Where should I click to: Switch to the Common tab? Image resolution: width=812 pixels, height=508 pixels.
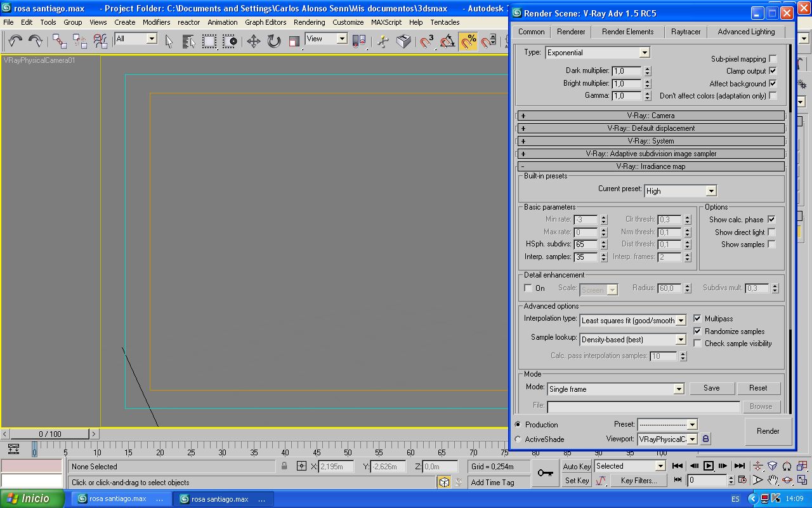tap(532, 32)
